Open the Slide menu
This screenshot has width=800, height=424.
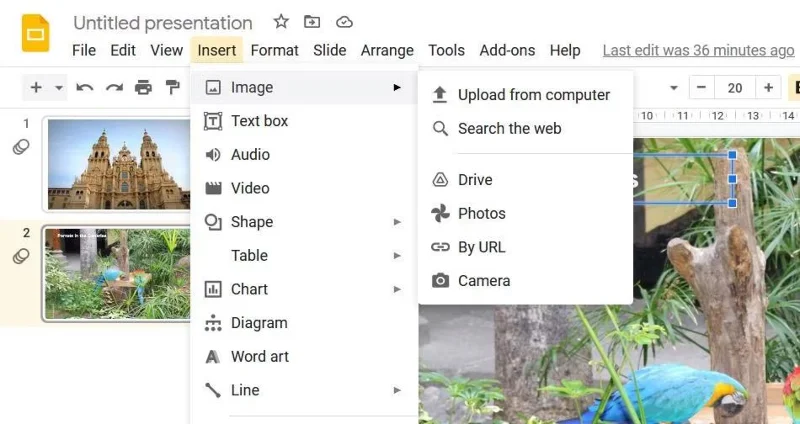point(330,51)
